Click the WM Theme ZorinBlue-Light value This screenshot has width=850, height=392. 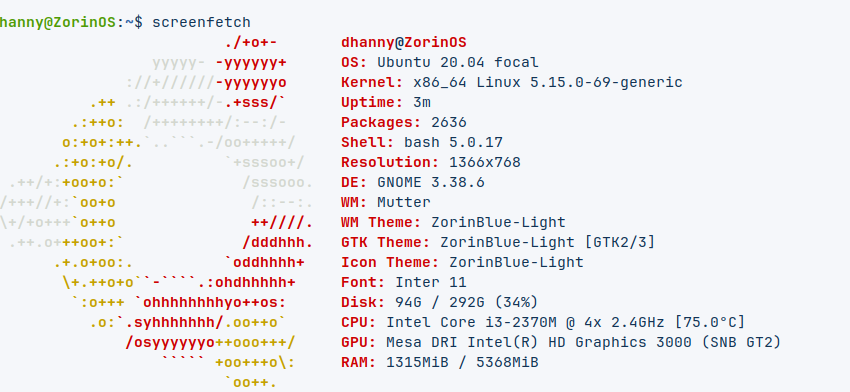[x=498, y=222]
